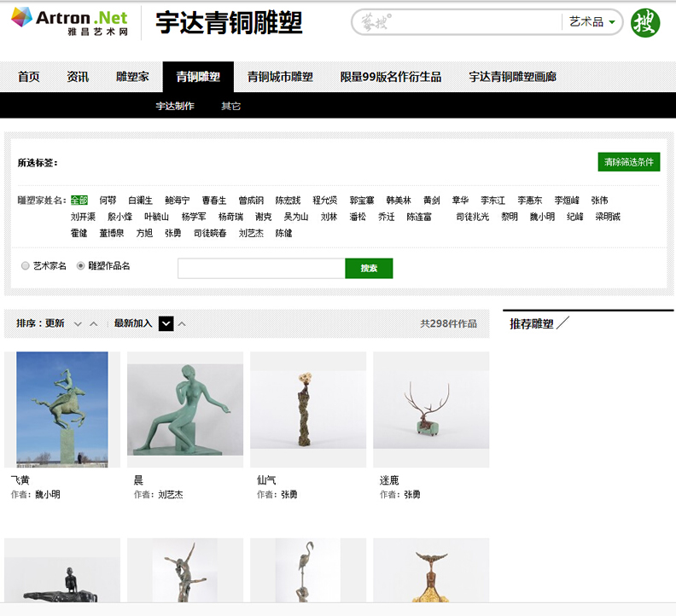676x616 pixels.
Task: Sort by update ascending arrow
Action: point(93,324)
